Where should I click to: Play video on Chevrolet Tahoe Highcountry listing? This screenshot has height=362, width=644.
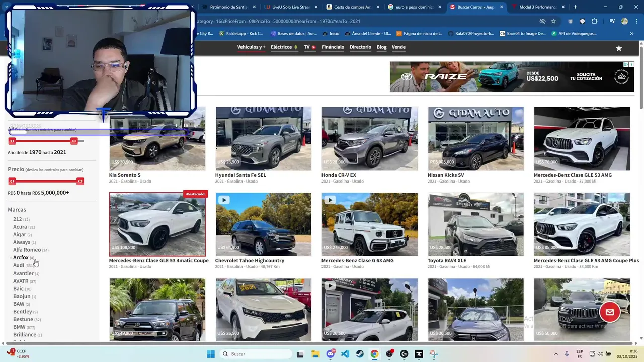pyautogui.click(x=224, y=200)
